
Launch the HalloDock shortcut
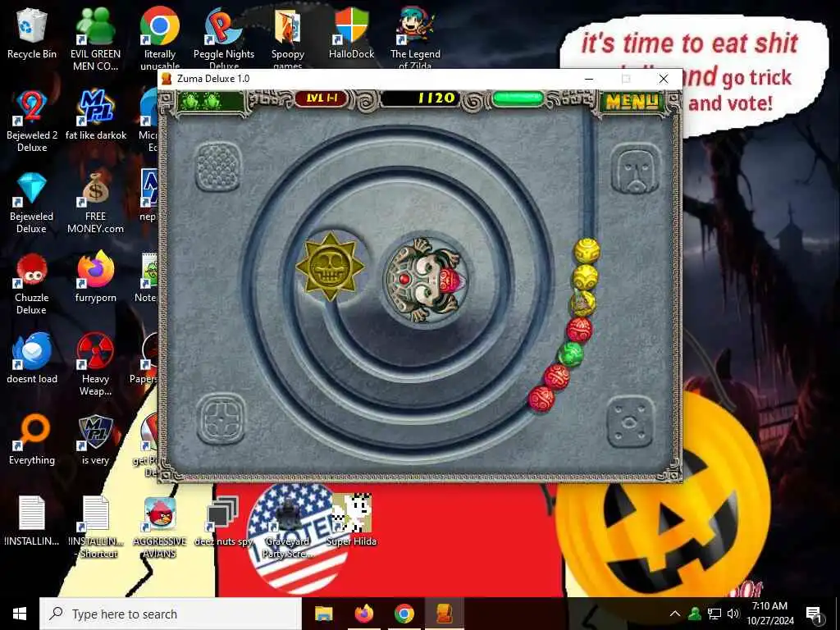pyautogui.click(x=351, y=34)
